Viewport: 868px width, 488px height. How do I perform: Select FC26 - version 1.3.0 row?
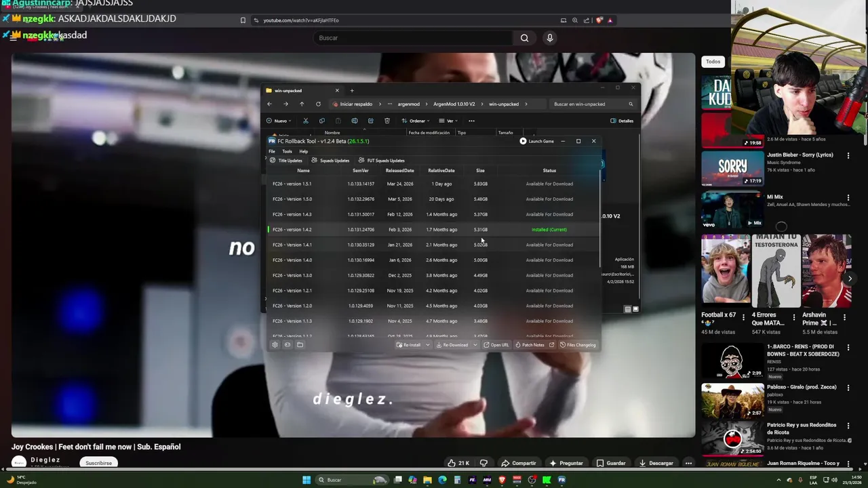[x=434, y=275]
